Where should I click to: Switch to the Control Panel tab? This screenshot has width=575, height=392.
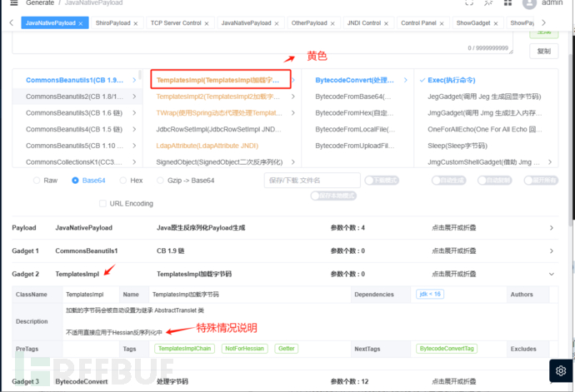(x=419, y=23)
